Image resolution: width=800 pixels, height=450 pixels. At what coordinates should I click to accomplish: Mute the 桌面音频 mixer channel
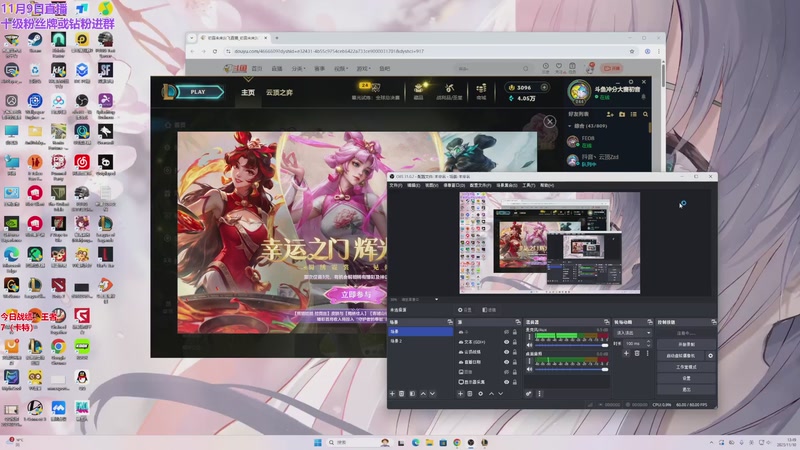click(x=529, y=369)
